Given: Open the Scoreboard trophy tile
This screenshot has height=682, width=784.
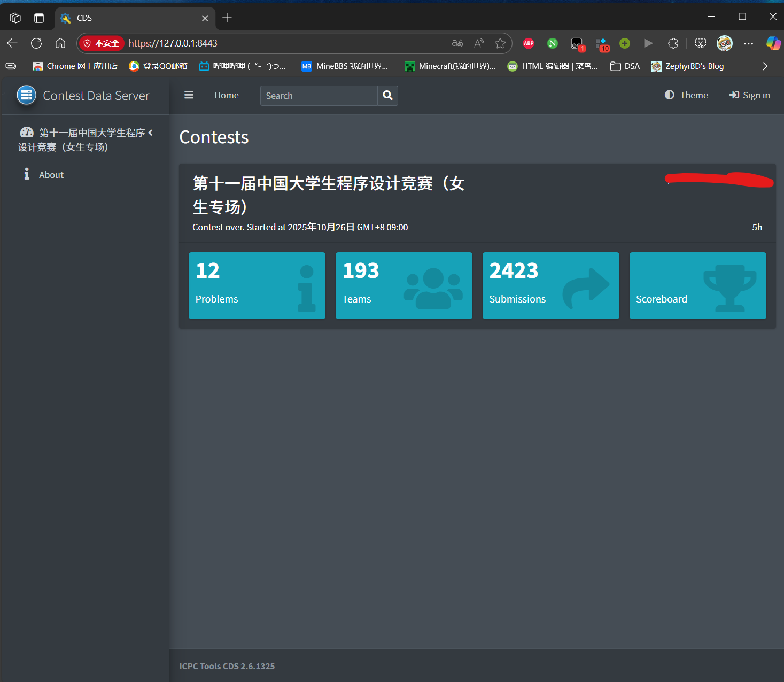Looking at the screenshot, I should pyautogui.click(x=697, y=285).
